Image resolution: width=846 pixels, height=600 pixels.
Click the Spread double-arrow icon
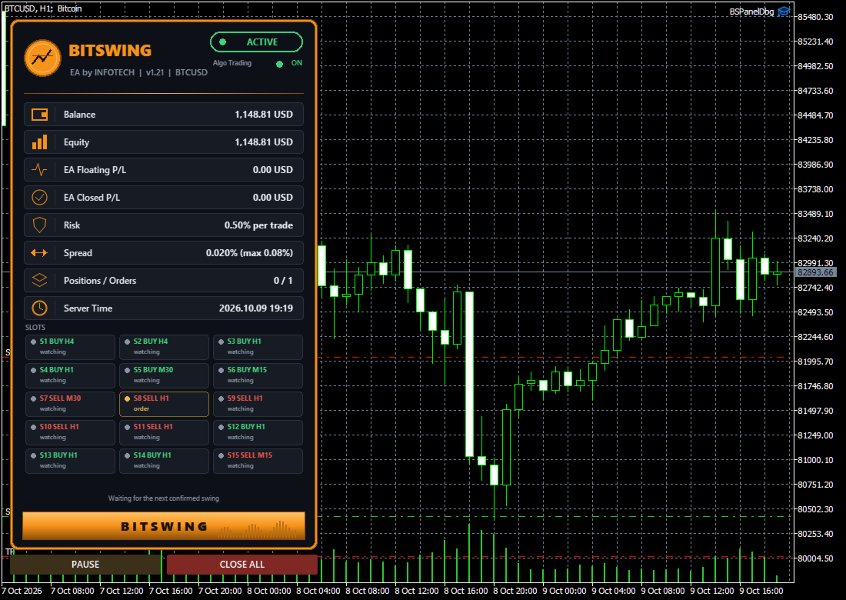[39, 253]
